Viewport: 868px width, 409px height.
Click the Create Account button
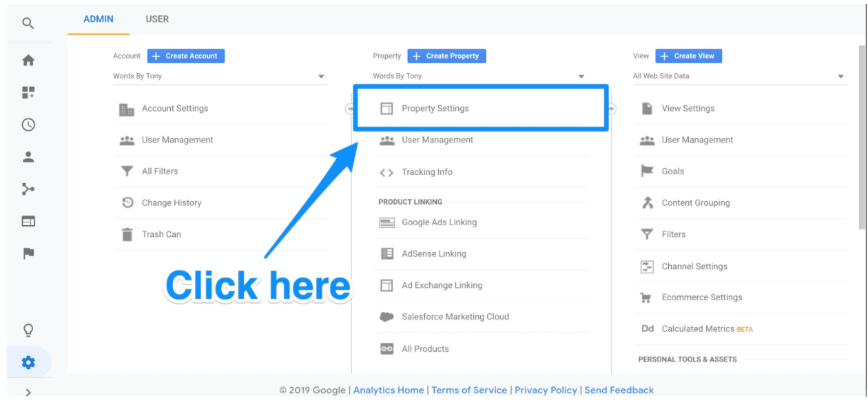pyautogui.click(x=186, y=56)
